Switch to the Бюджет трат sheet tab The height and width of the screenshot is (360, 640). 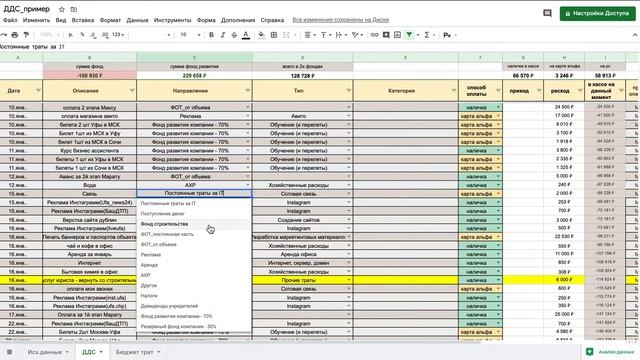coord(138,352)
